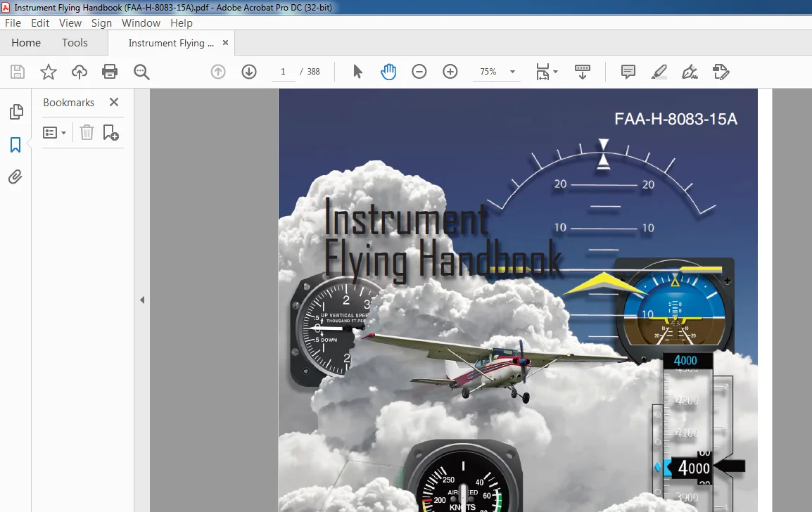Open the Help menu
The width and height of the screenshot is (812, 512).
[182, 23]
